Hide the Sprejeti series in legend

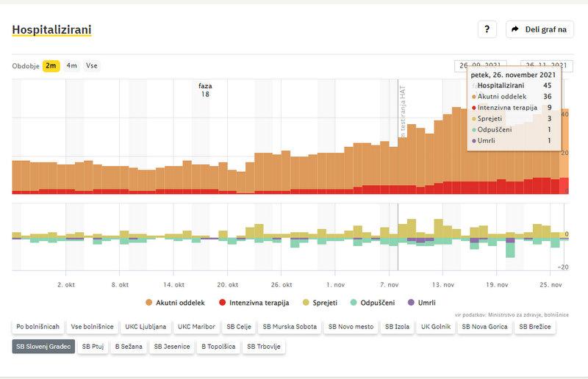pos(322,303)
